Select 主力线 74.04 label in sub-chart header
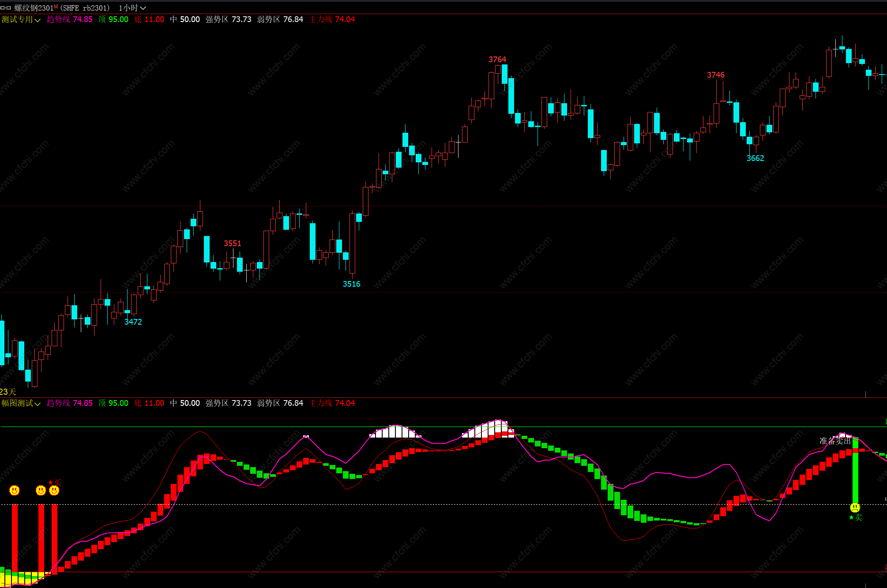The image size is (887, 588). pyautogui.click(x=332, y=403)
